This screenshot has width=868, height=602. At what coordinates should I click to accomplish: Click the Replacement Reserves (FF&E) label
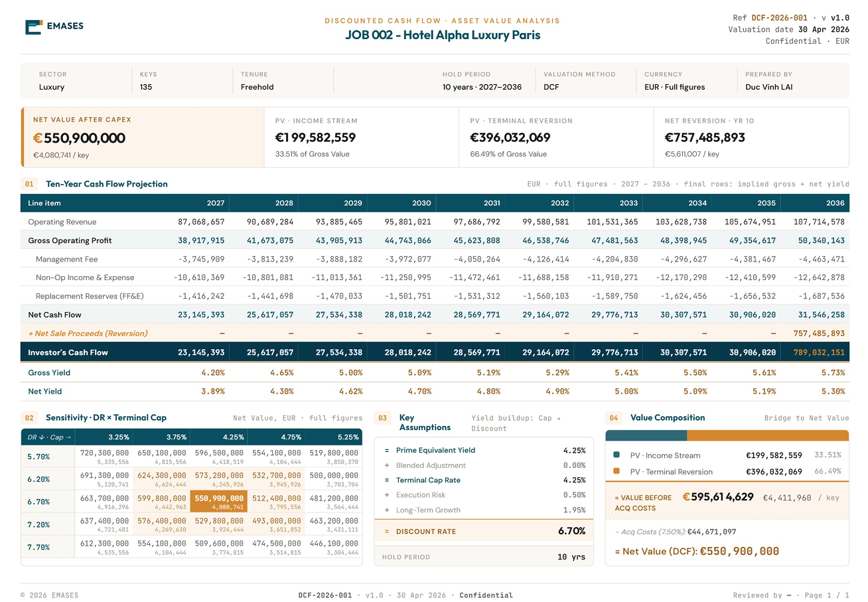coord(90,296)
